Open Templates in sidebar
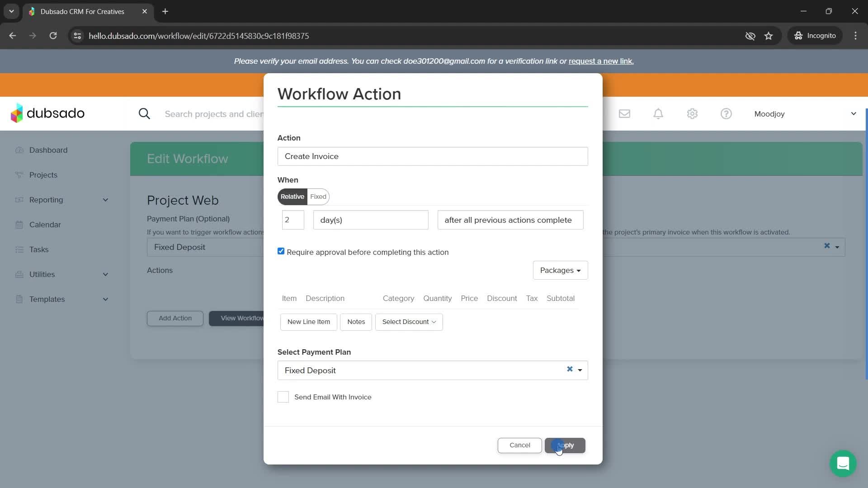The width and height of the screenshot is (868, 488). pos(47,299)
